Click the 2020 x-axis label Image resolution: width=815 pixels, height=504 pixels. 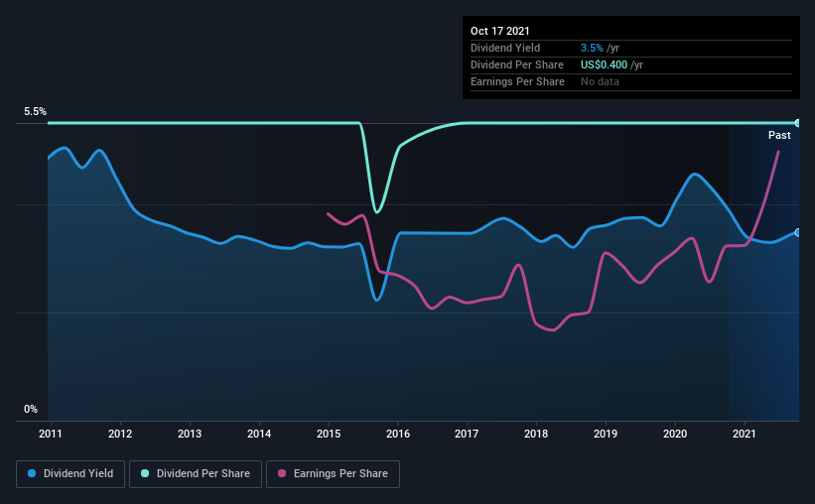point(675,434)
